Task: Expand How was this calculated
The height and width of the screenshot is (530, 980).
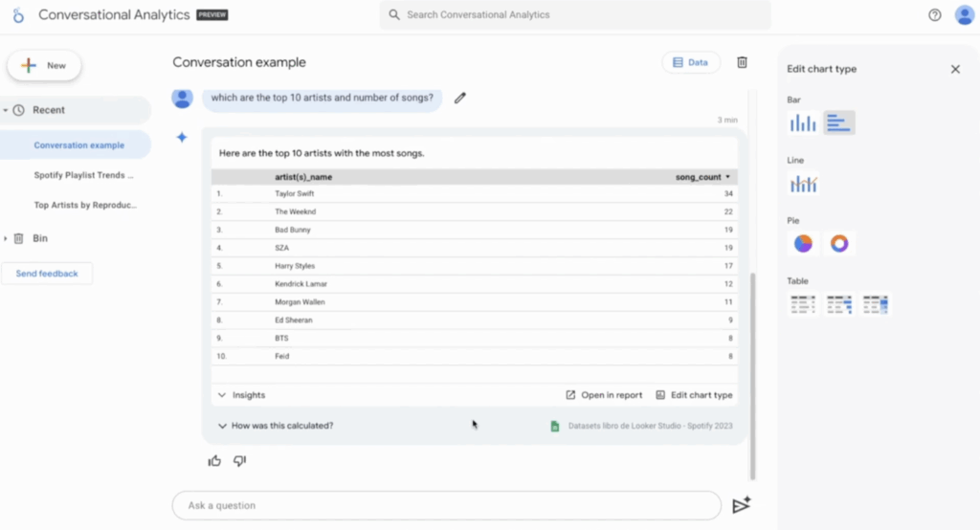Action: tap(276, 426)
